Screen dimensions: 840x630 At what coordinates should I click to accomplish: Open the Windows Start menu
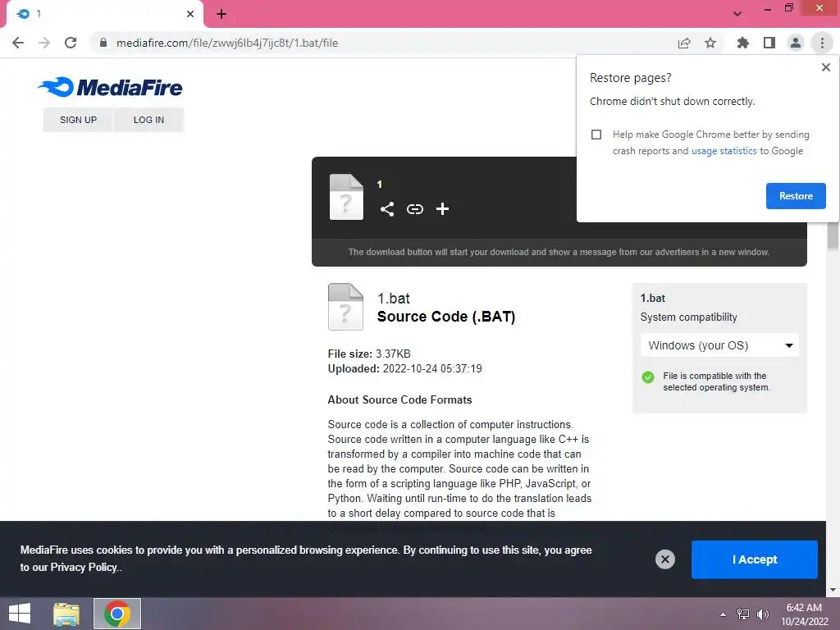[20, 614]
